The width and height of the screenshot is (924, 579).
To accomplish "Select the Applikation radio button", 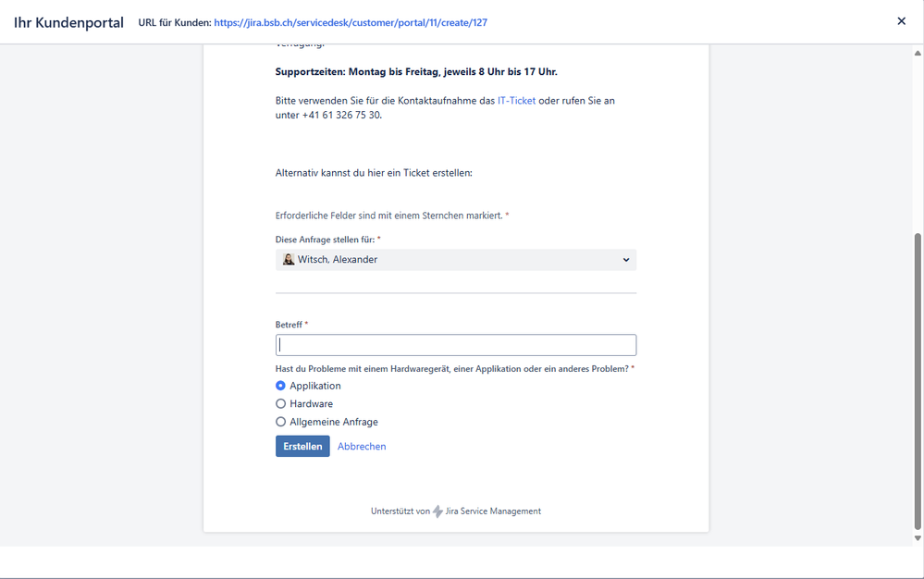I will [x=280, y=386].
